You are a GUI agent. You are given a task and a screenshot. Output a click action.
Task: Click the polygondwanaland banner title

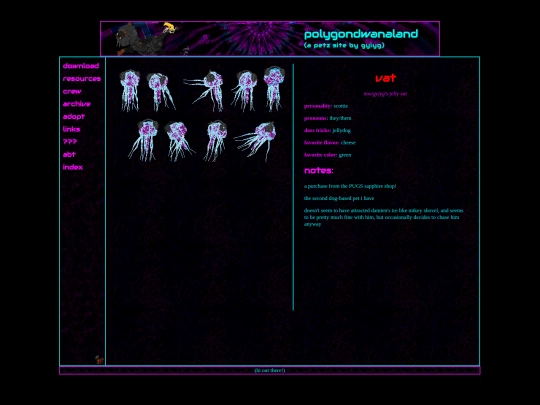click(x=361, y=34)
